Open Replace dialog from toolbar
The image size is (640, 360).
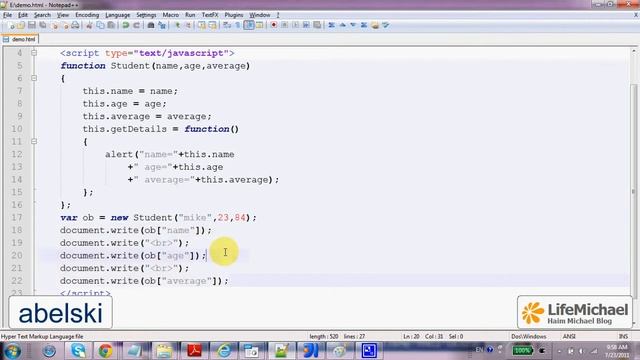pyautogui.click(x=162, y=25)
